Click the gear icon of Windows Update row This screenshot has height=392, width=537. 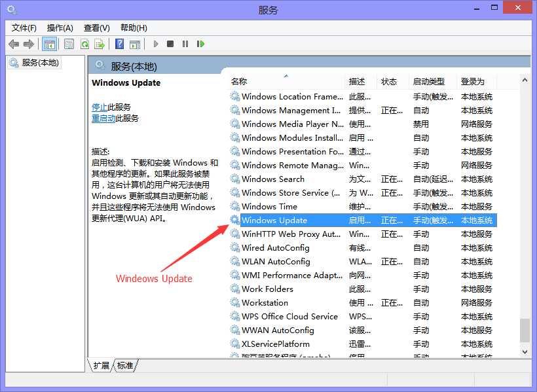(234, 220)
